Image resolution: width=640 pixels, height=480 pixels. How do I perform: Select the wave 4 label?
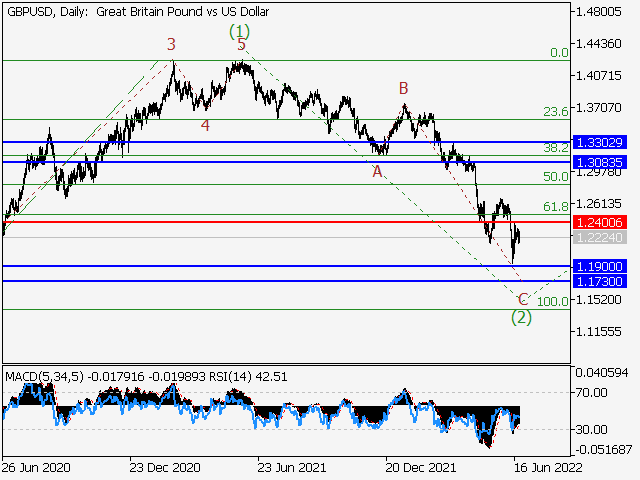pos(204,126)
